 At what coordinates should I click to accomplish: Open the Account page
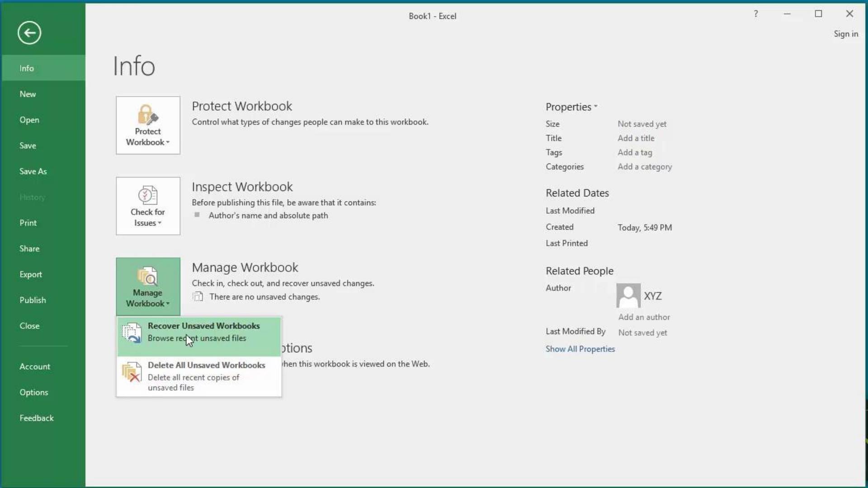tap(43, 366)
